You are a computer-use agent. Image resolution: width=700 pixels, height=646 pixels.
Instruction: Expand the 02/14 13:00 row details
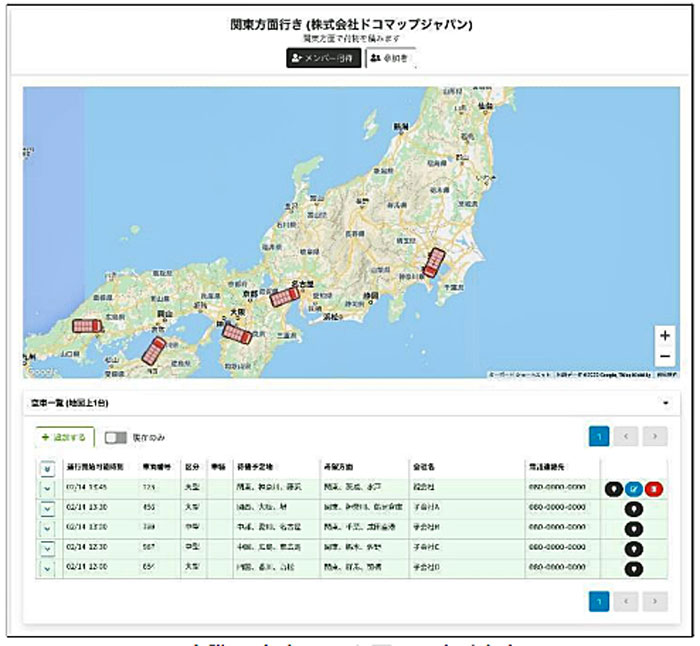(47, 529)
